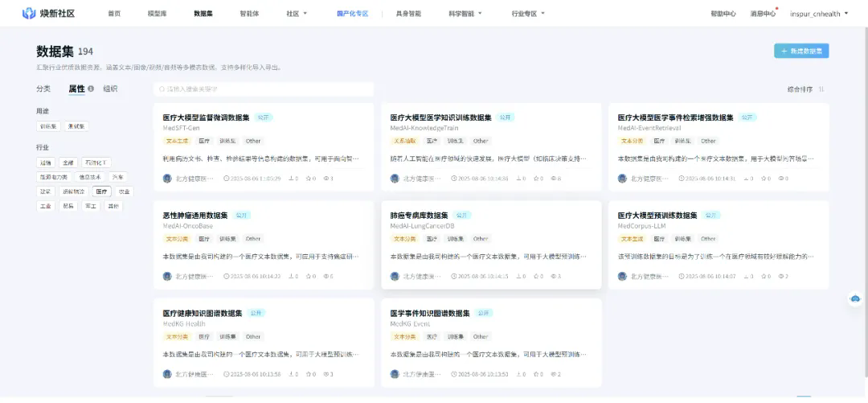
Task: Click views eye icon on MedAI-OncoBase card
Action: coord(325,276)
